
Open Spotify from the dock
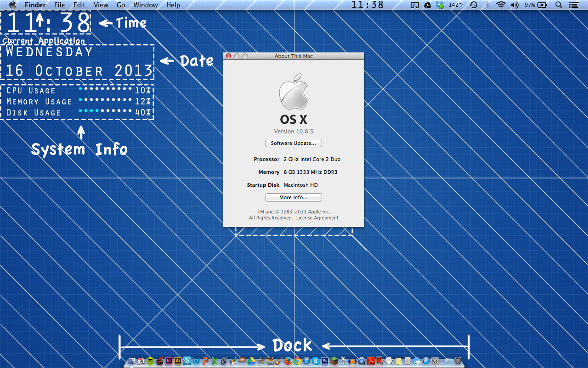point(150,361)
